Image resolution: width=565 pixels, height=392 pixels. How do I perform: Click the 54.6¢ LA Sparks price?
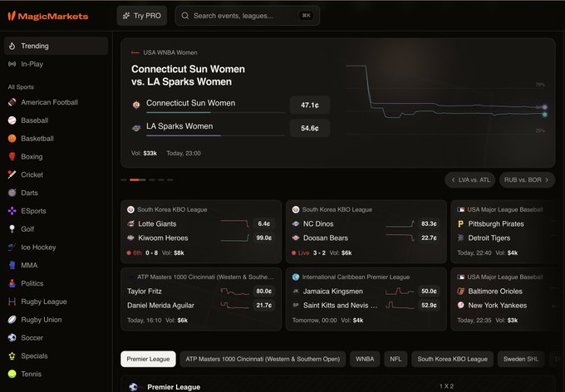tap(310, 128)
